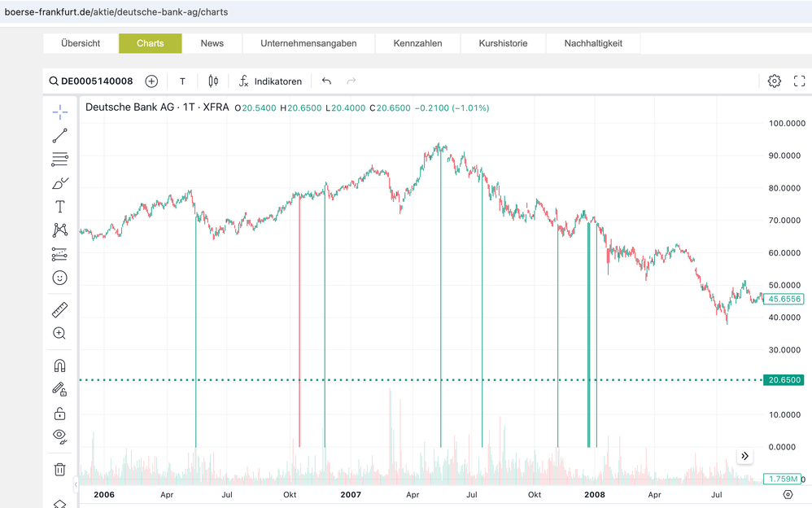Select the trend line drawing tool
Image resolution: width=812 pixels, height=508 pixels.
pos(59,136)
